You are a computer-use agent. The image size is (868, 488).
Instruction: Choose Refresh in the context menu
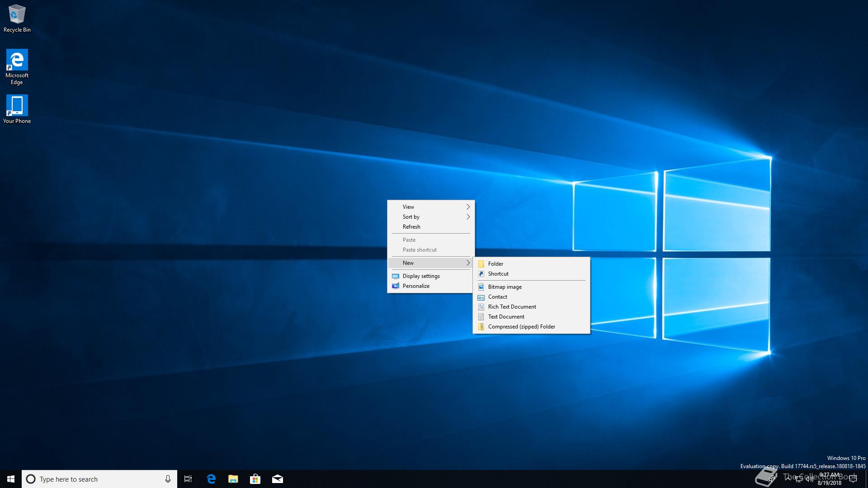(x=431, y=227)
